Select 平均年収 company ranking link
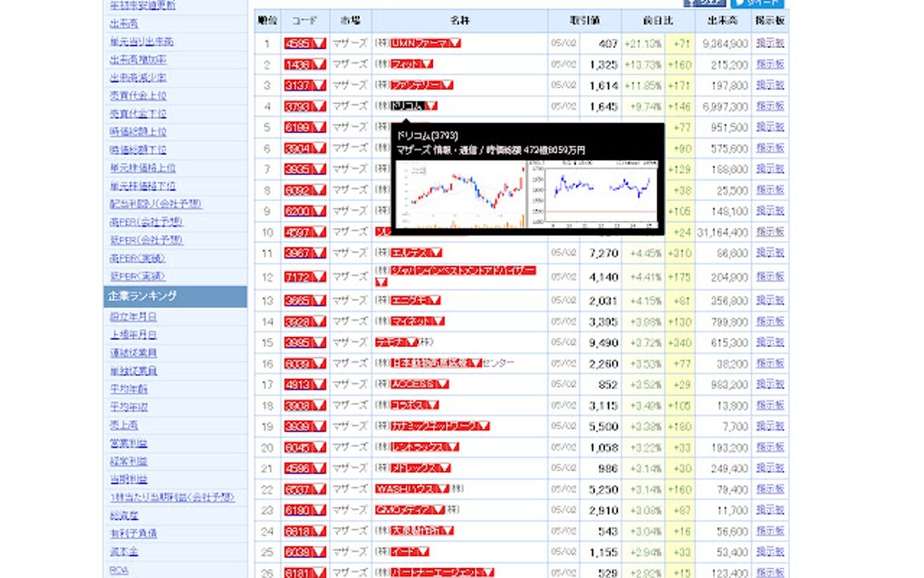The image size is (924, 578). [x=129, y=407]
